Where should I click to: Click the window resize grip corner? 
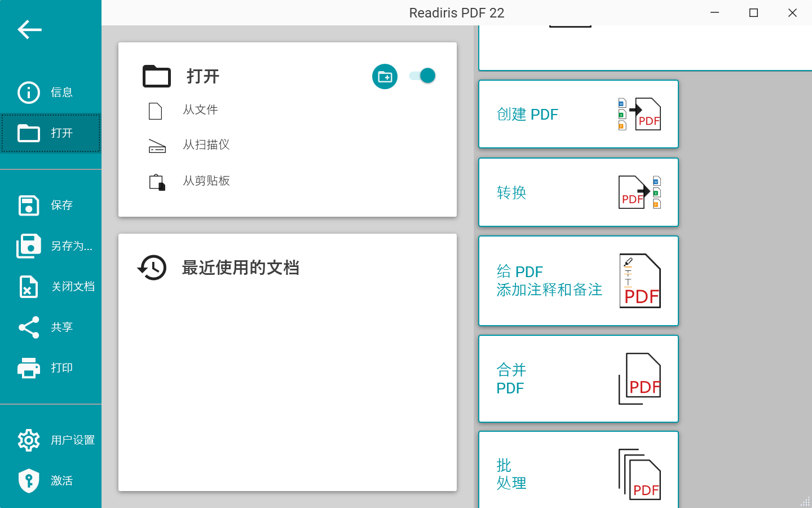coord(805,501)
